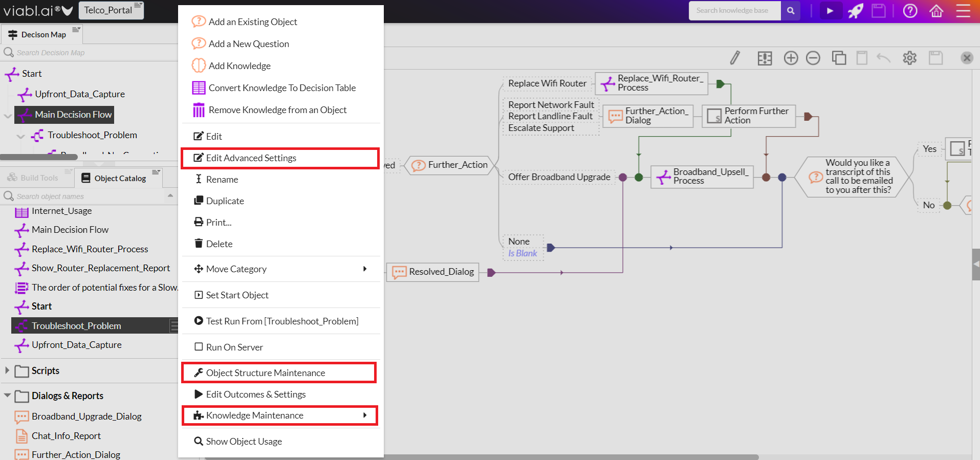Click the home icon in top bar
Screen dimensions: 980x460
tap(937, 11)
